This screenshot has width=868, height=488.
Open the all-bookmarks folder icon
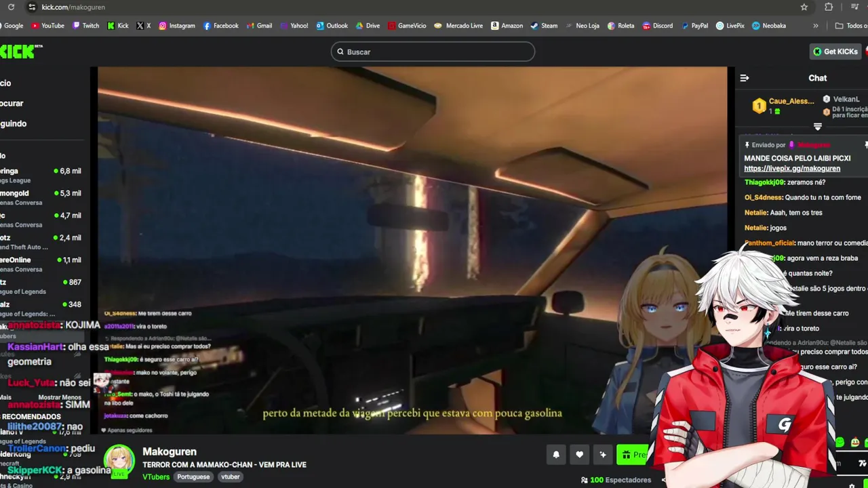840,26
